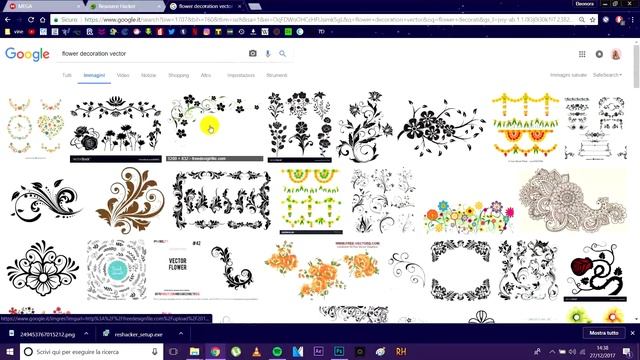Open the brown swirl floral thumbnail
The image size is (640, 360).
point(131,201)
